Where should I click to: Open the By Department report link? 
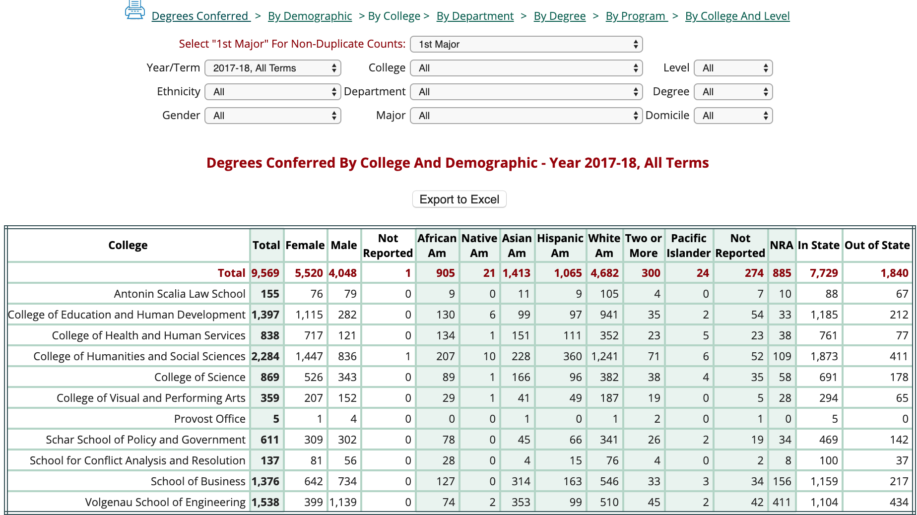[475, 16]
